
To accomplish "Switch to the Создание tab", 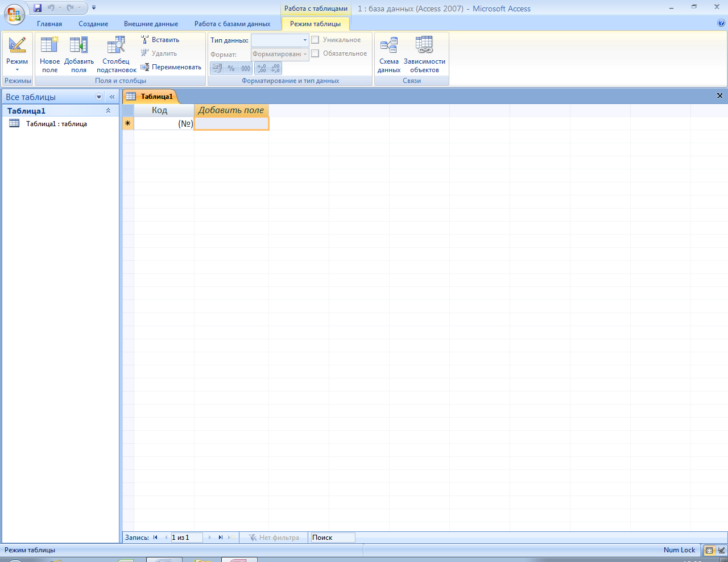I will (93, 24).
